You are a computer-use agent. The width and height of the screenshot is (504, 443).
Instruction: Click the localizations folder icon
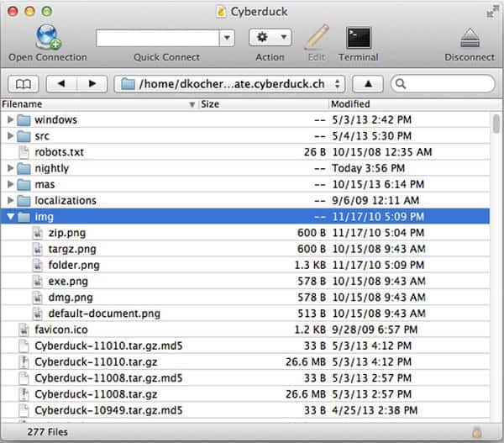(x=24, y=201)
